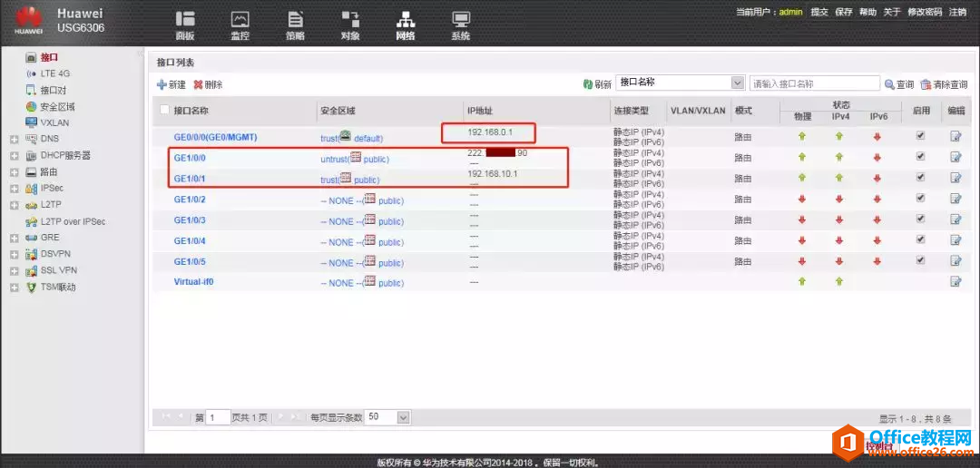Image resolution: width=980 pixels, height=468 pixels.
Task: Click the admin username text
Action: coord(790,12)
